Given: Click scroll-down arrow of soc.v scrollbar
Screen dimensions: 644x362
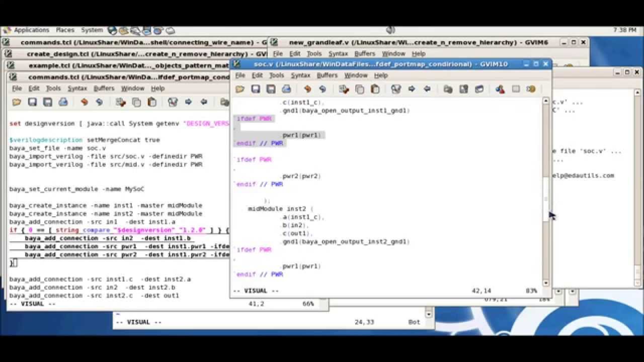Looking at the screenshot, I should tap(546, 283).
